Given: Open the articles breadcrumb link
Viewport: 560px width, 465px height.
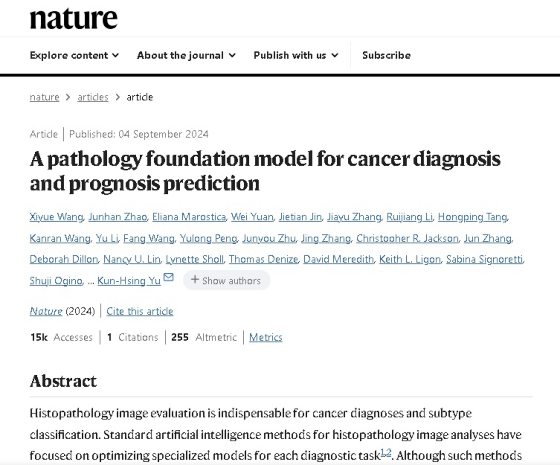Looking at the screenshot, I should tap(93, 97).
